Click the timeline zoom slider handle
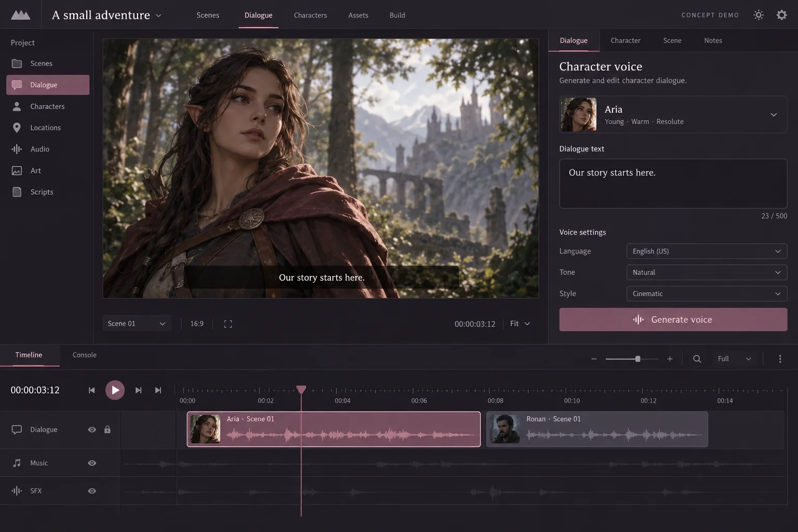The width and height of the screenshot is (798, 532). (x=637, y=359)
